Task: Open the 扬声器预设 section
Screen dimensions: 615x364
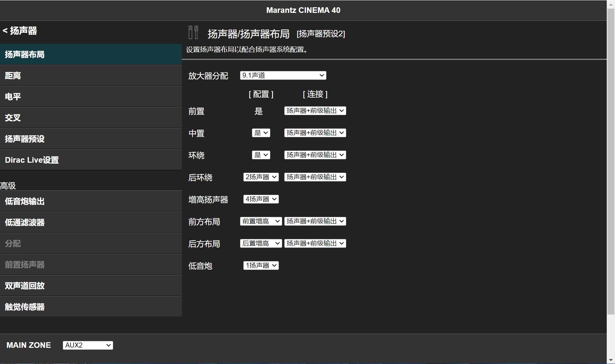Action: pos(91,139)
